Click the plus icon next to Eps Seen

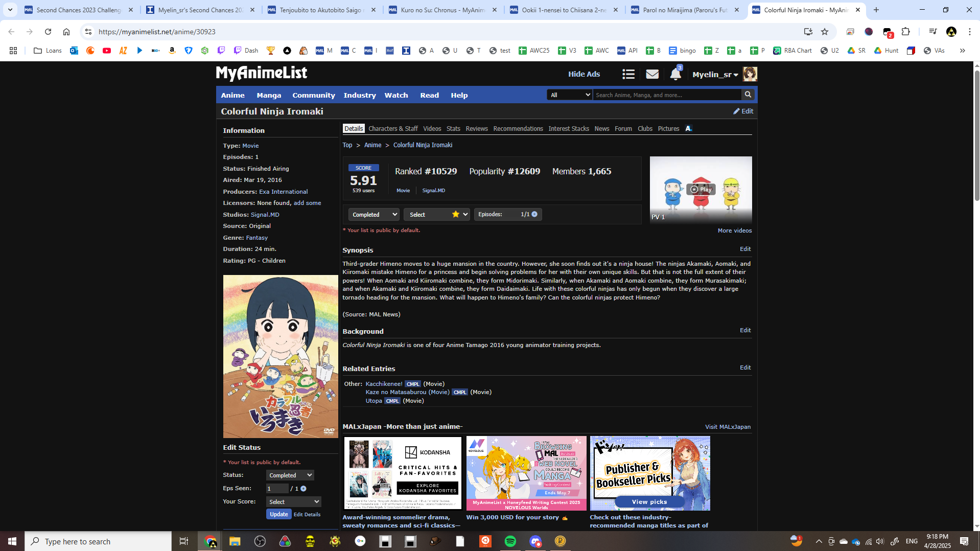pyautogui.click(x=304, y=489)
